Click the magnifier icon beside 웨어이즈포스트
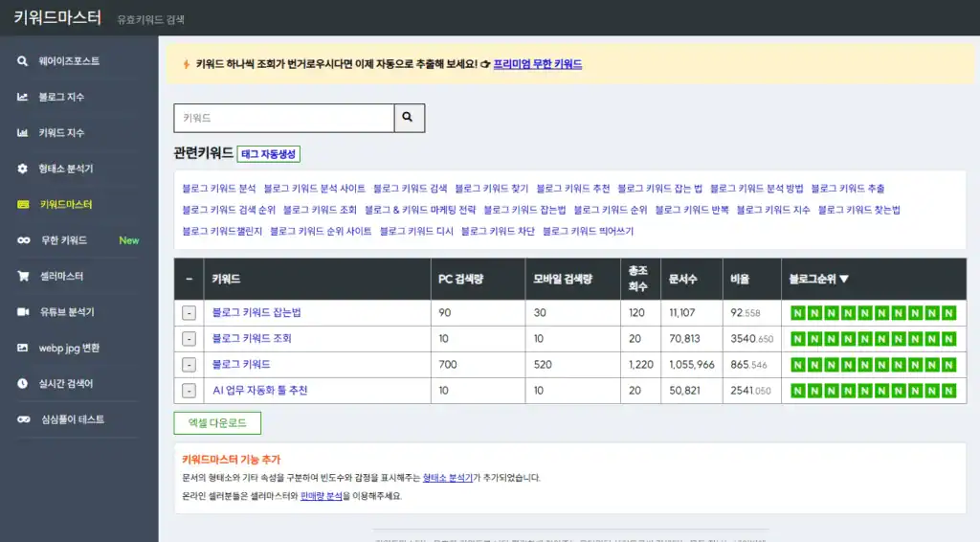 (22, 61)
